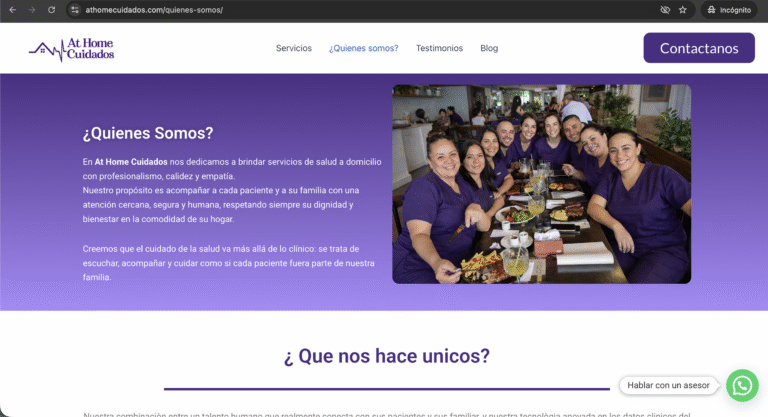Click the ¿ Que nos hace unicos? heading

[x=387, y=356]
